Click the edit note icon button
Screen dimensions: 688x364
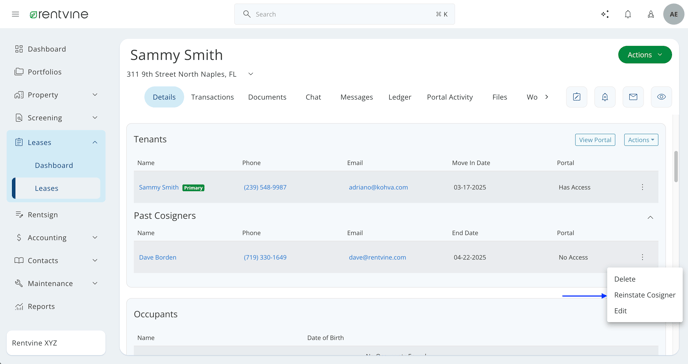click(577, 97)
